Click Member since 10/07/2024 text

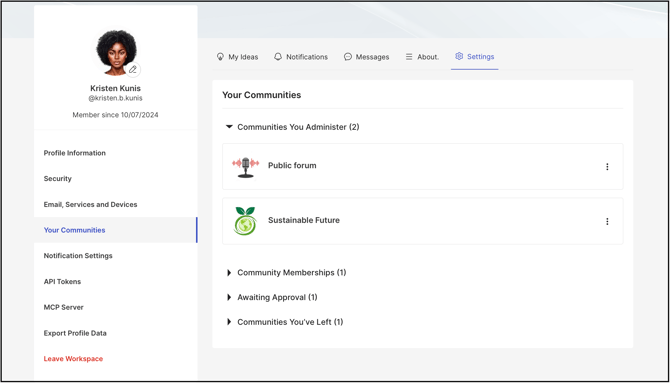coord(115,115)
